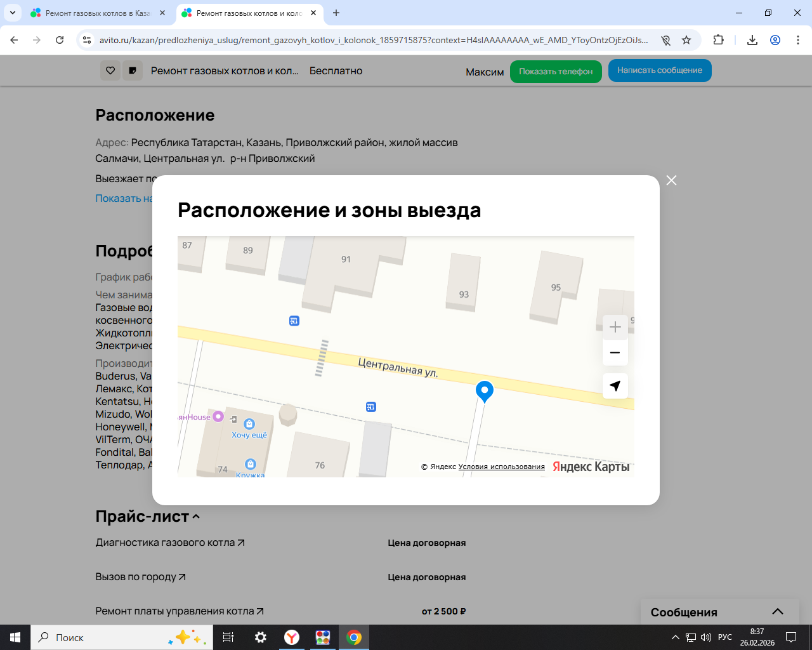Open Условия использования link on map
This screenshot has height=650, width=812.
coord(501,467)
